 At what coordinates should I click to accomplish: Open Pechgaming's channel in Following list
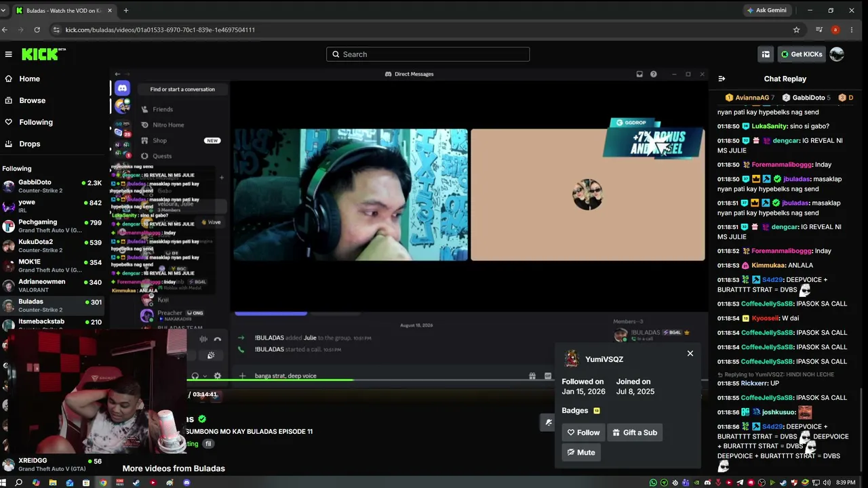53,225
